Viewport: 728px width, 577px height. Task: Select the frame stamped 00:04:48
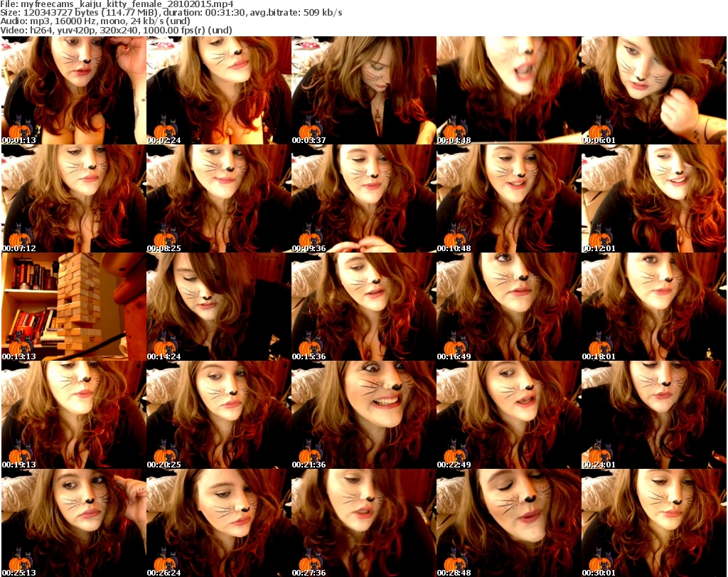(x=509, y=90)
